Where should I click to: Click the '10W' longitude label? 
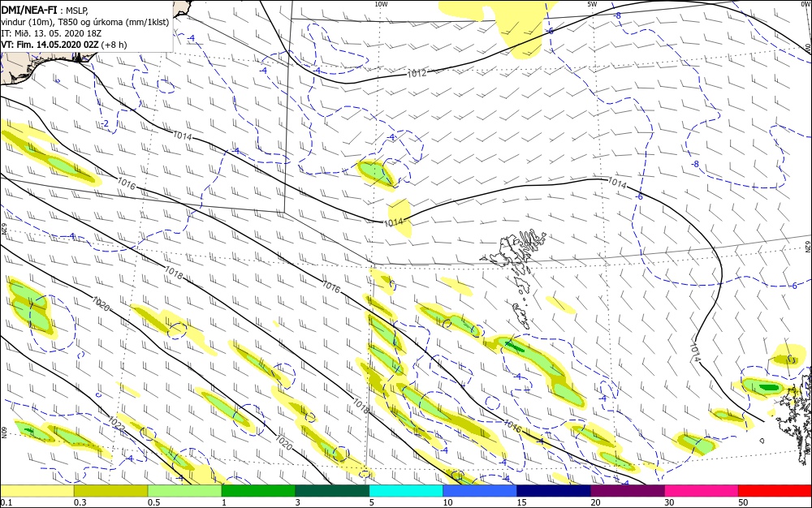tap(381, 4)
